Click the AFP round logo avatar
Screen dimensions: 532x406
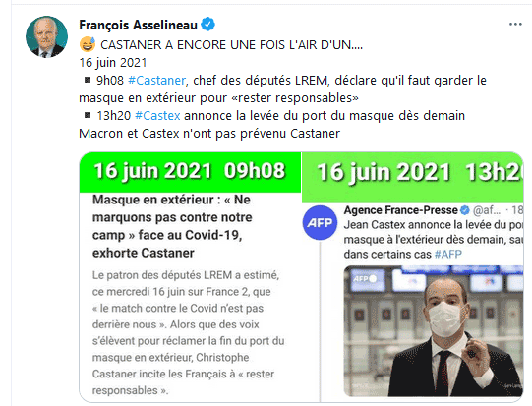[320, 223]
